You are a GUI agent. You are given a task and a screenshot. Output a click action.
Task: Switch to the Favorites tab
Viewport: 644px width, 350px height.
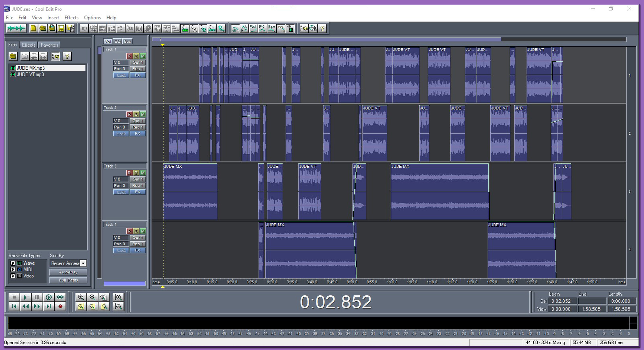49,45
